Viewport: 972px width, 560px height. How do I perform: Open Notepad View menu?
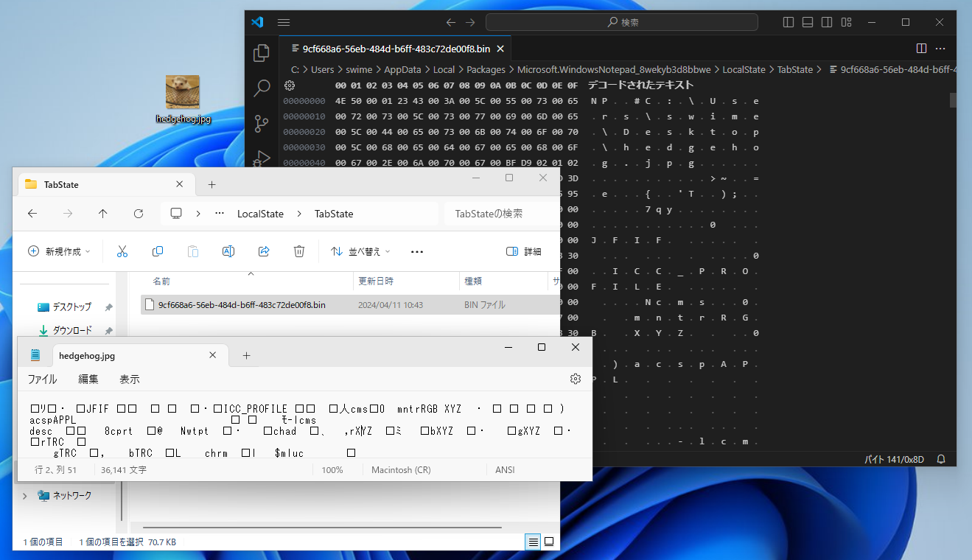point(130,379)
